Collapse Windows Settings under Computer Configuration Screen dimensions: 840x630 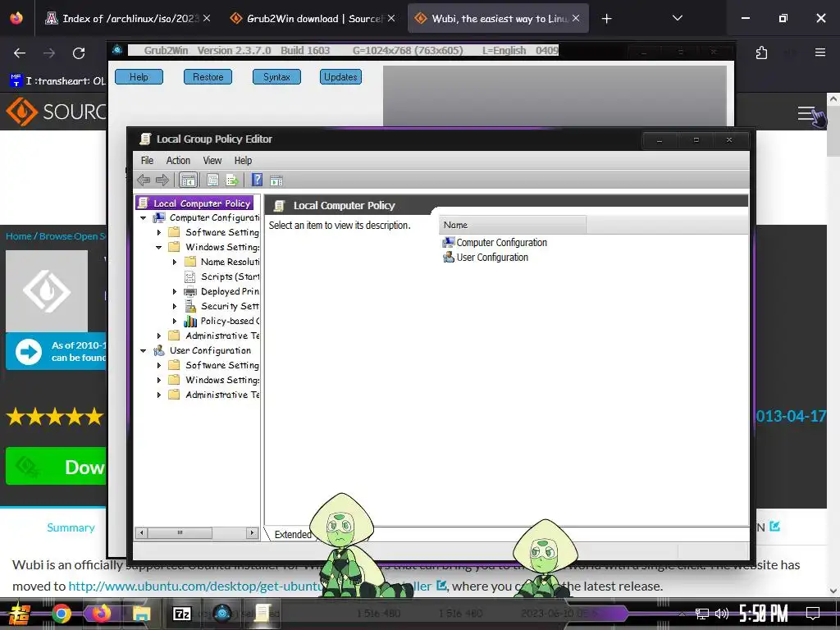click(x=158, y=248)
